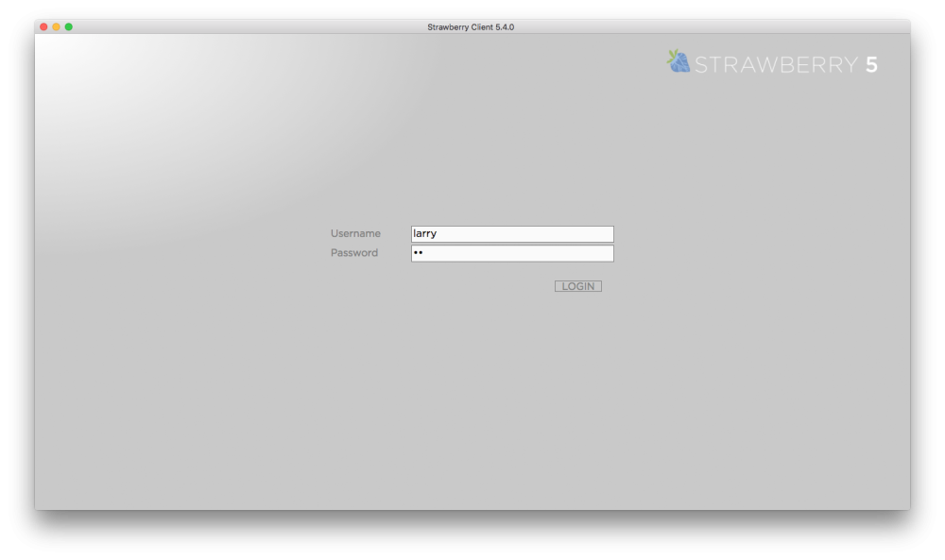Click the Username label
Screen dimensions: 945x560
tap(355, 234)
